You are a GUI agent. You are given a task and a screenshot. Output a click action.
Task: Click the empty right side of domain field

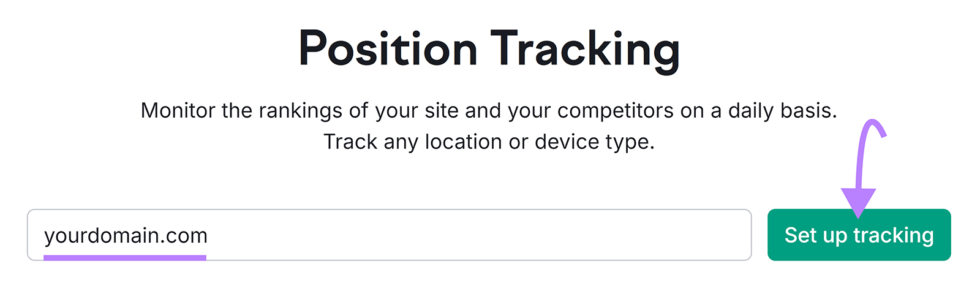tap(551, 235)
